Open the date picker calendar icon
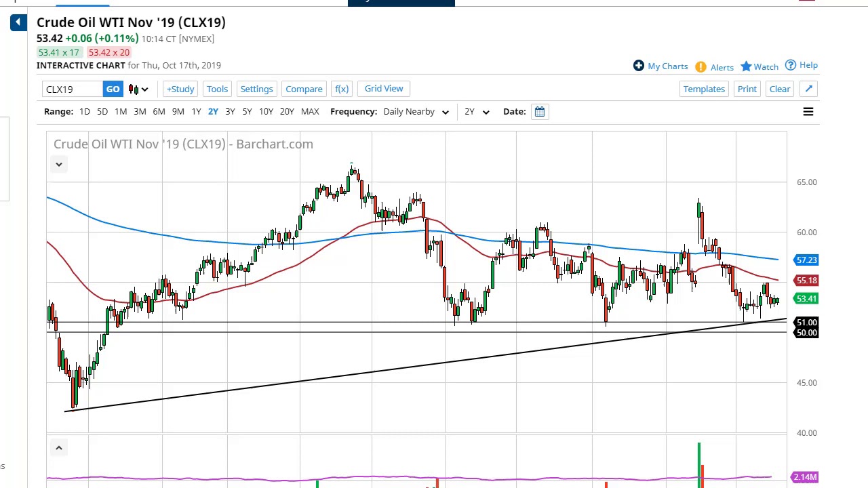Image resolution: width=868 pixels, height=488 pixels. pyautogui.click(x=539, y=111)
